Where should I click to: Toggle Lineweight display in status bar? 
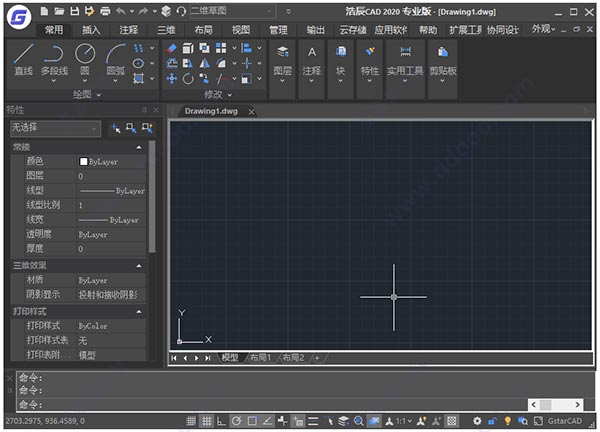(313, 421)
